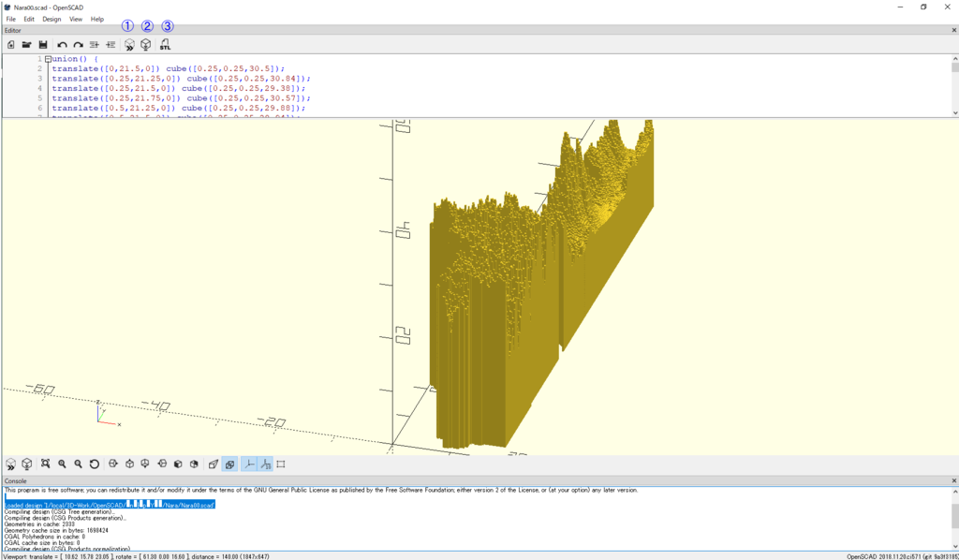This screenshot has height=560, width=959.
Task: Click the code line 'translate([0,21.5,0]) cube([0.25,0.25,30.5]);'
Action: [169, 69]
